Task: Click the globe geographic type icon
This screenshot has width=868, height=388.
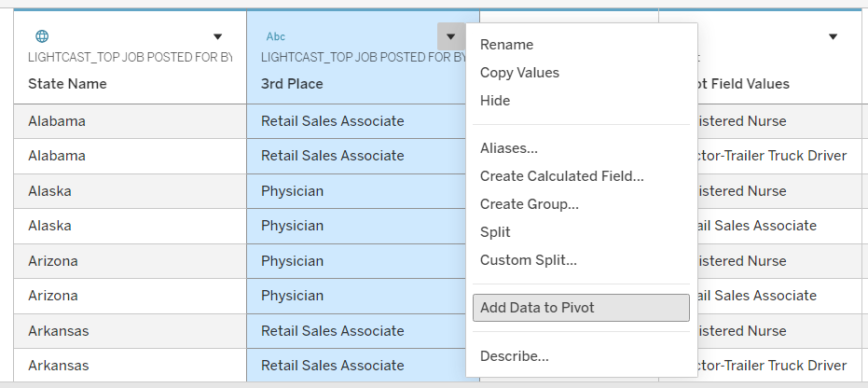Action: tap(42, 36)
